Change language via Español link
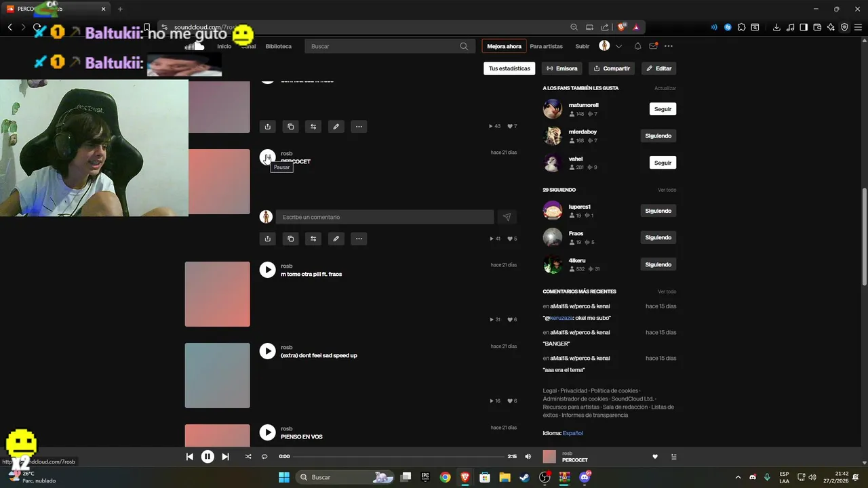This screenshot has height=488, width=868. point(572,433)
